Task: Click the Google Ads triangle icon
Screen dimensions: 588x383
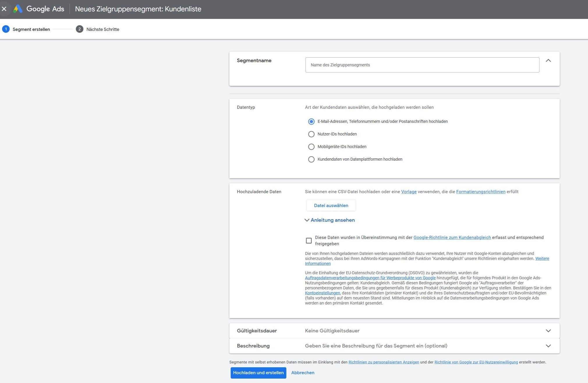Action: (17, 9)
